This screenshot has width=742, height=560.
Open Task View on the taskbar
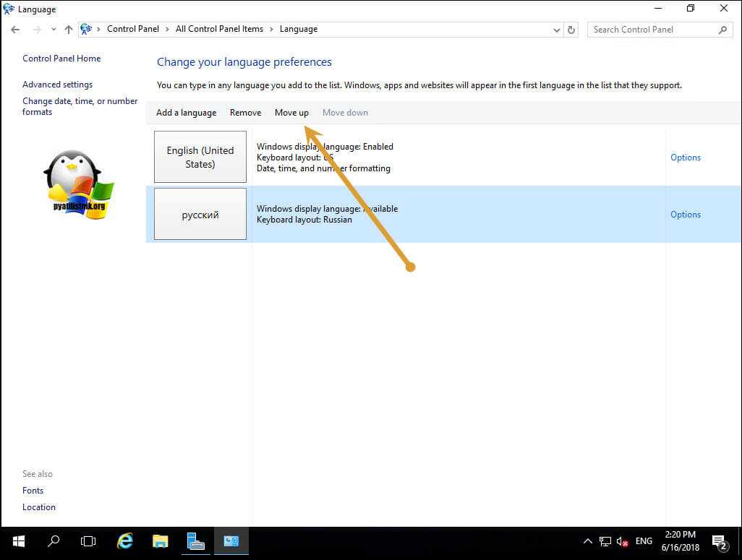88,540
